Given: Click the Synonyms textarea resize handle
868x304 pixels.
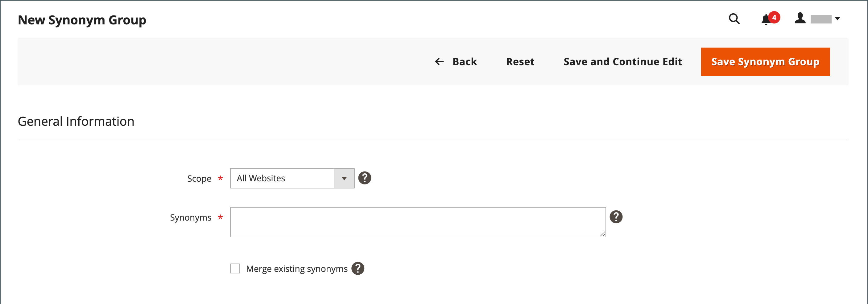Looking at the screenshot, I should point(602,234).
